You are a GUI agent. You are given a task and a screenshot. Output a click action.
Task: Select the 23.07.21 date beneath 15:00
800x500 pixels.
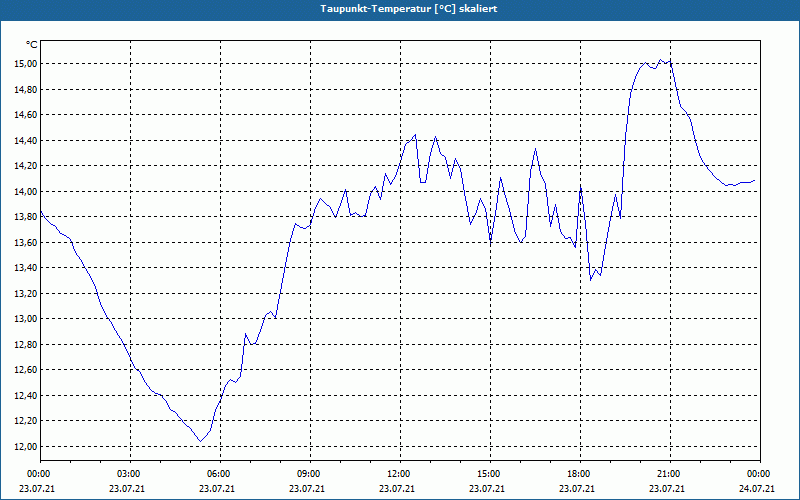(x=487, y=488)
